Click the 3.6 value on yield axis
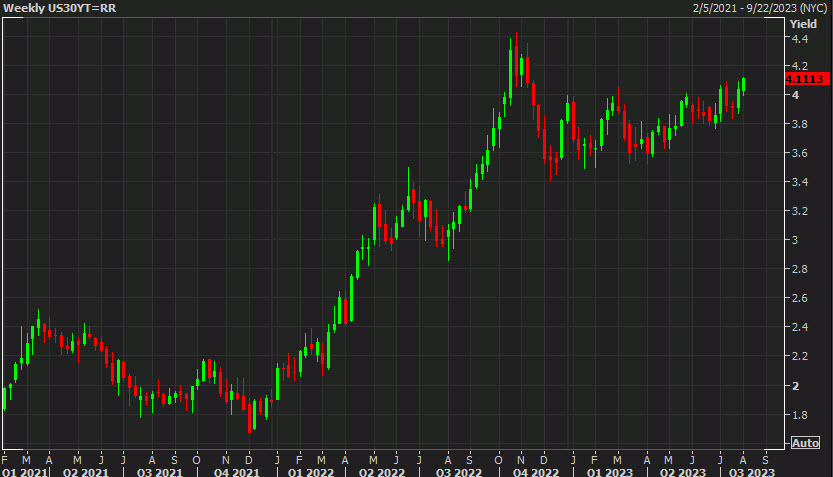Viewport: 833px width, 477px height. (800, 153)
